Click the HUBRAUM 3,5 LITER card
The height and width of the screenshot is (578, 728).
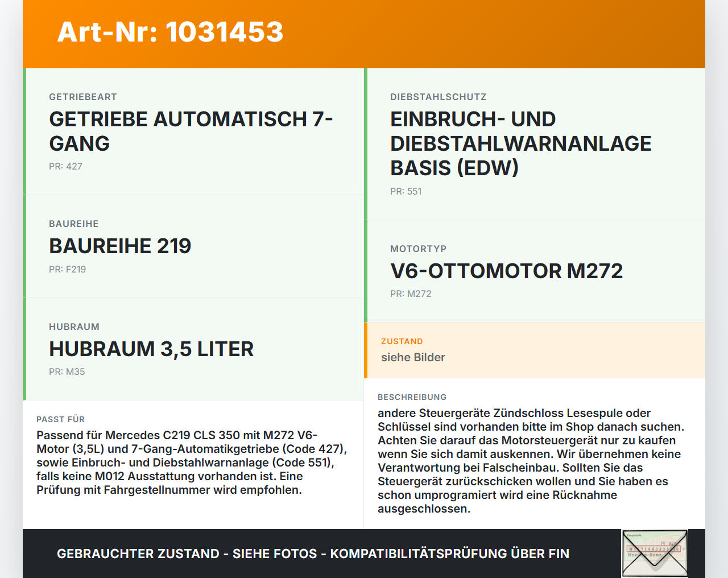pos(193,349)
